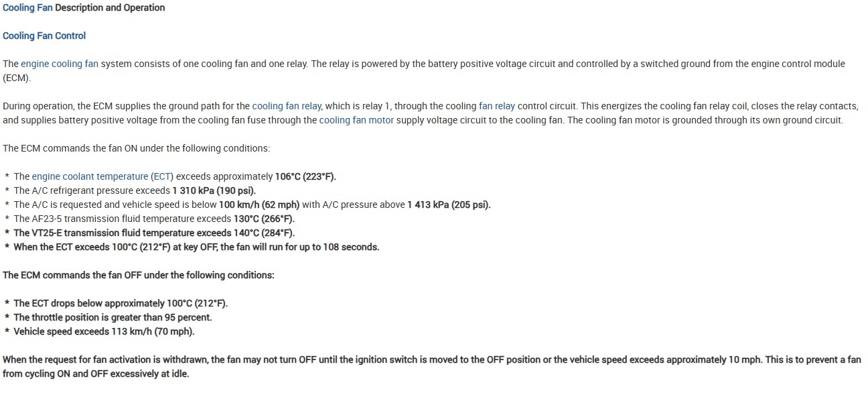Viewport: 868px width, 399px height.
Task: Click the "fan relay" link before "control circuit"
Action: pyautogui.click(x=497, y=106)
